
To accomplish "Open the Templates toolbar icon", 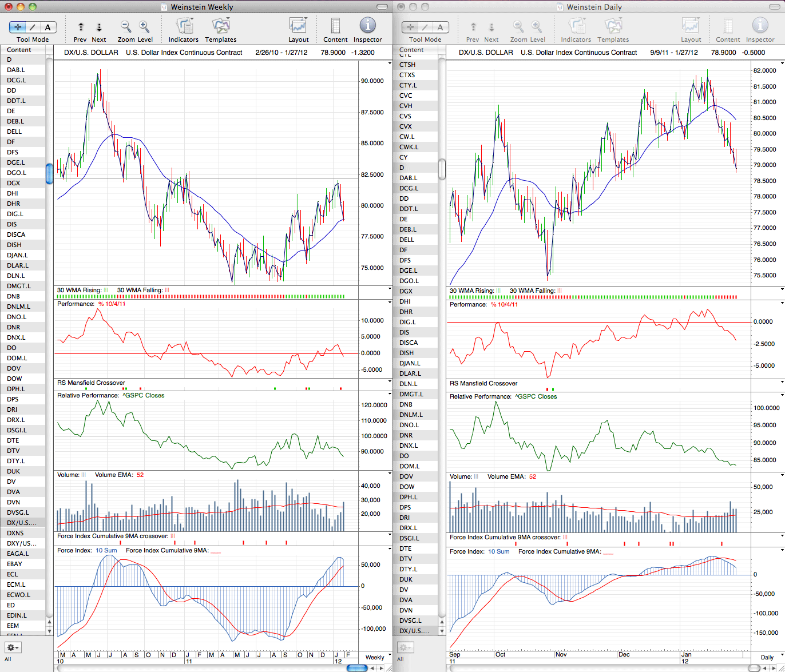I will [220, 26].
